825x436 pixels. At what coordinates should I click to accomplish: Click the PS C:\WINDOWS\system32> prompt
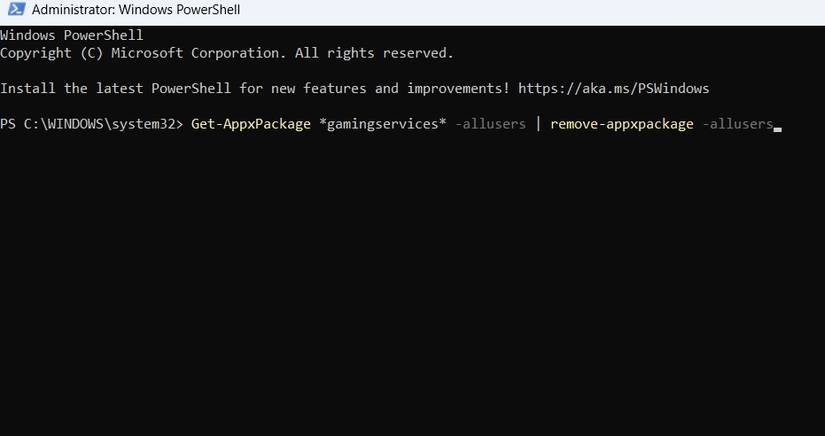(x=92, y=124)
